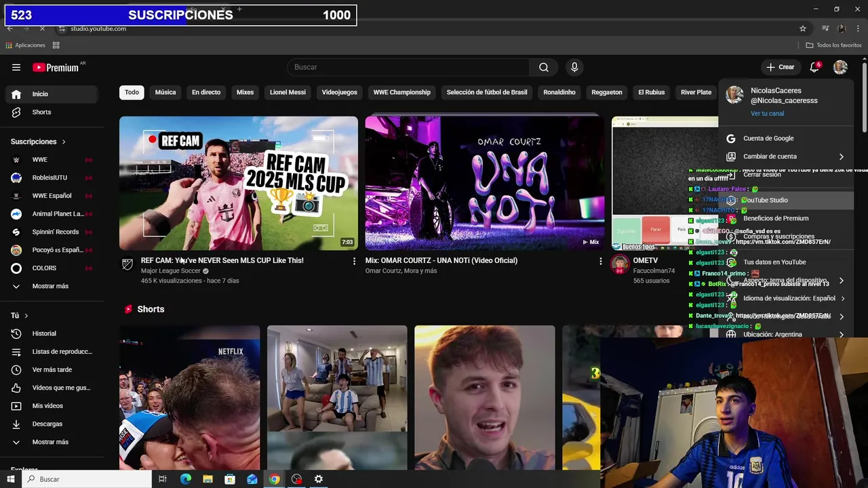
Task: Open Descargas in sidebar
Action: [x=52, y=424]
